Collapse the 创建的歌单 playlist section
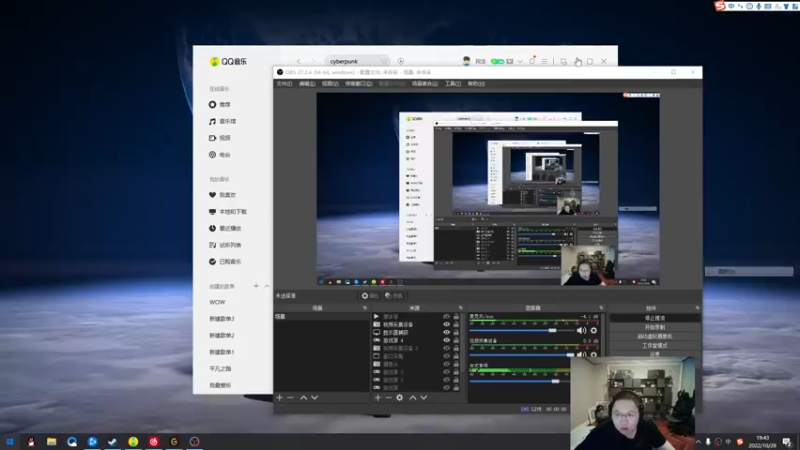 pos(267,286)
